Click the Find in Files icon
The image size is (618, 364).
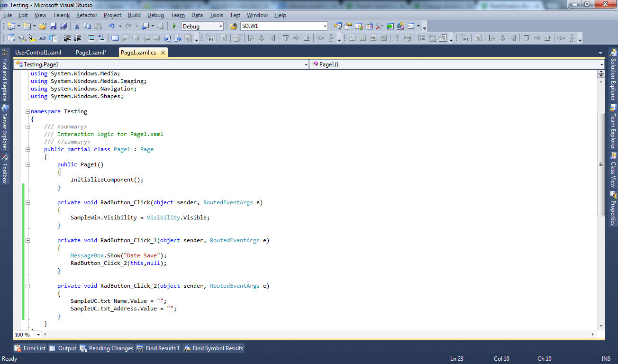click(x=233, y=26)
